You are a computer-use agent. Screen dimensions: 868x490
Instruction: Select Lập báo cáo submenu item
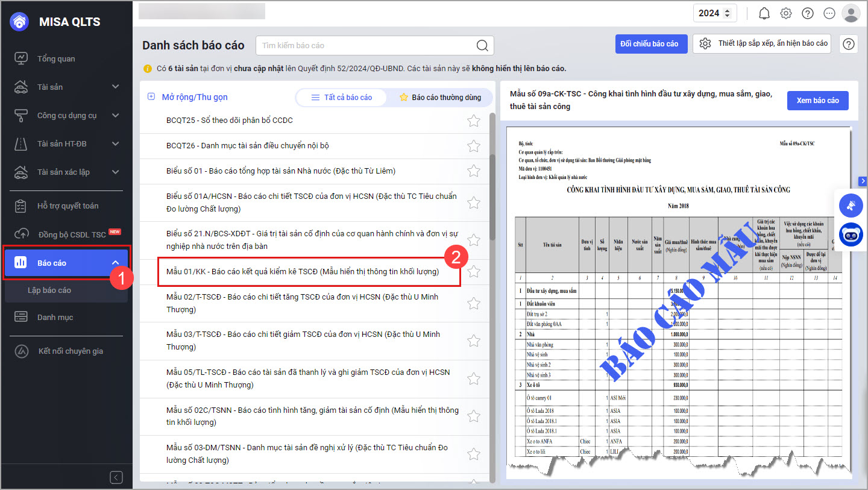coord(66,291)
